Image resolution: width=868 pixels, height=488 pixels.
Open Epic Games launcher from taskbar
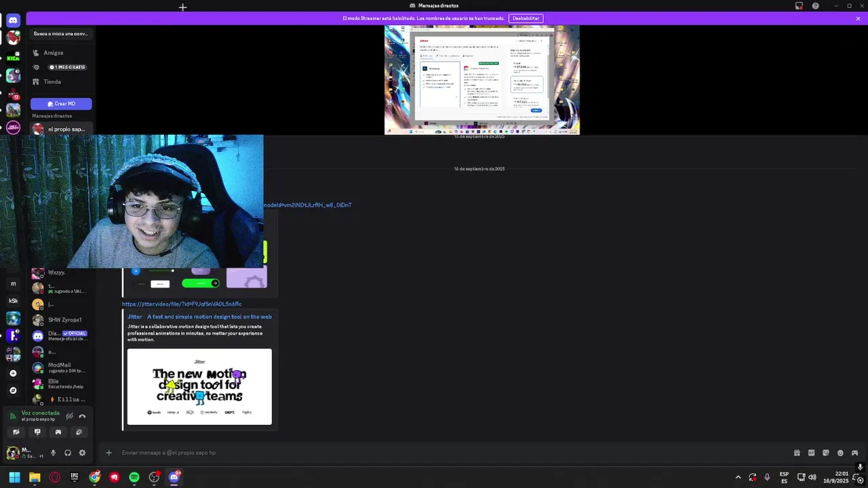click(x=75, y=477)
